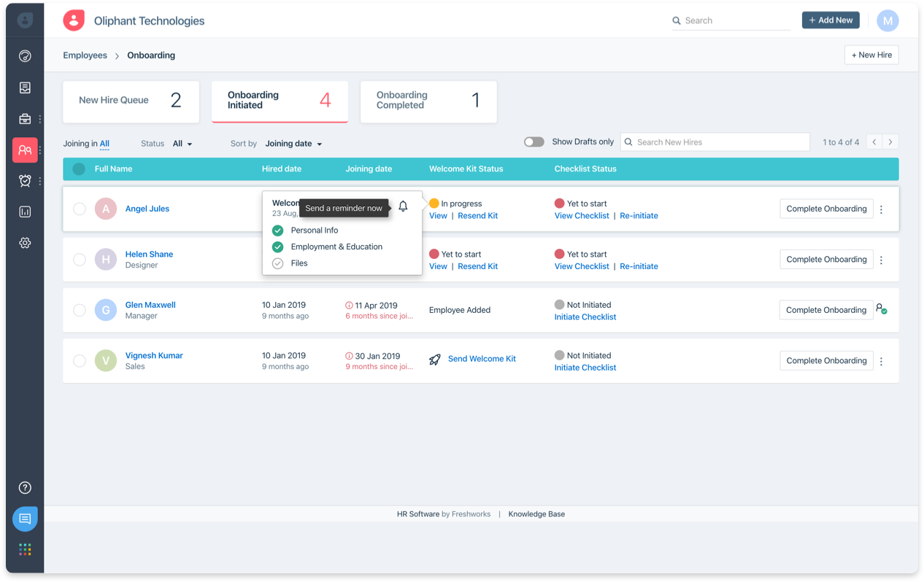Viewport: 924px width, 582px height.
Task: Open the help question mark icon
Action: tap(24, 487)
